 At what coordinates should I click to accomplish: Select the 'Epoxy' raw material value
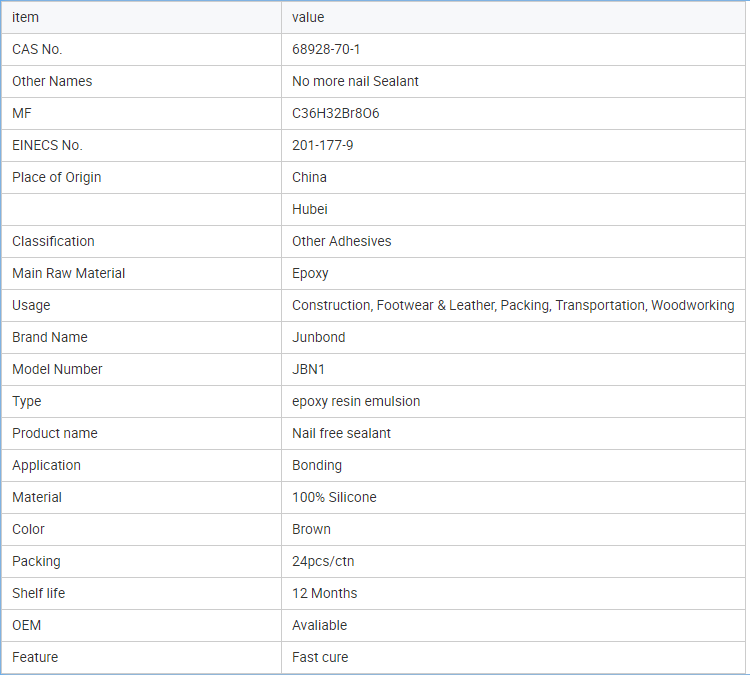pos(310,273)
